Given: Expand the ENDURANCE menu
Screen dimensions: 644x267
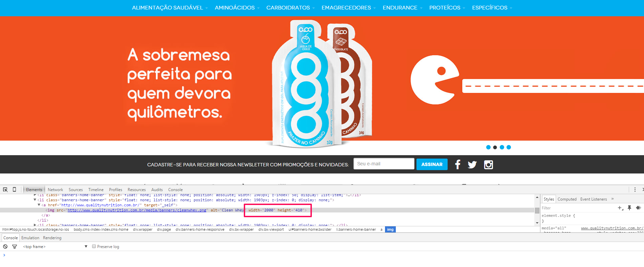Looking at the screenshot, I should [403, 7].
